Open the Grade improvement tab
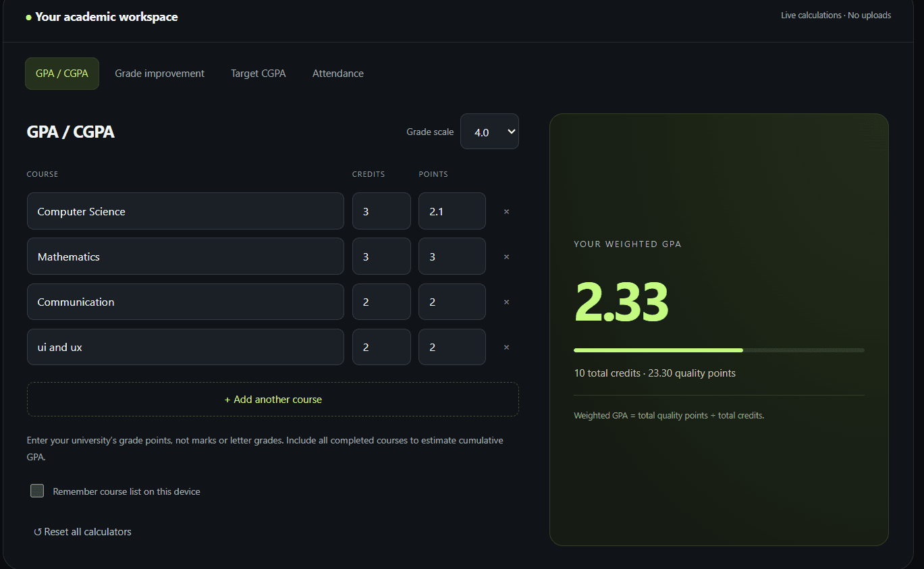 (159, 74)
